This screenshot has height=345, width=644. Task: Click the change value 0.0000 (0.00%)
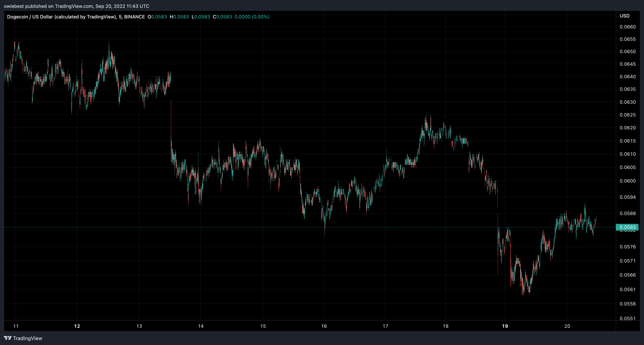[x=252, y=17]
